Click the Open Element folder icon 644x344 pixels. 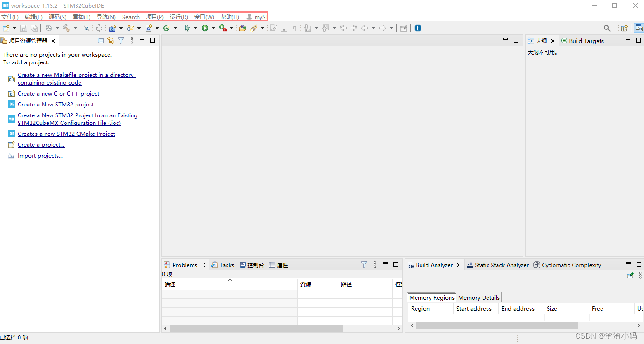[x=242, y=28]
